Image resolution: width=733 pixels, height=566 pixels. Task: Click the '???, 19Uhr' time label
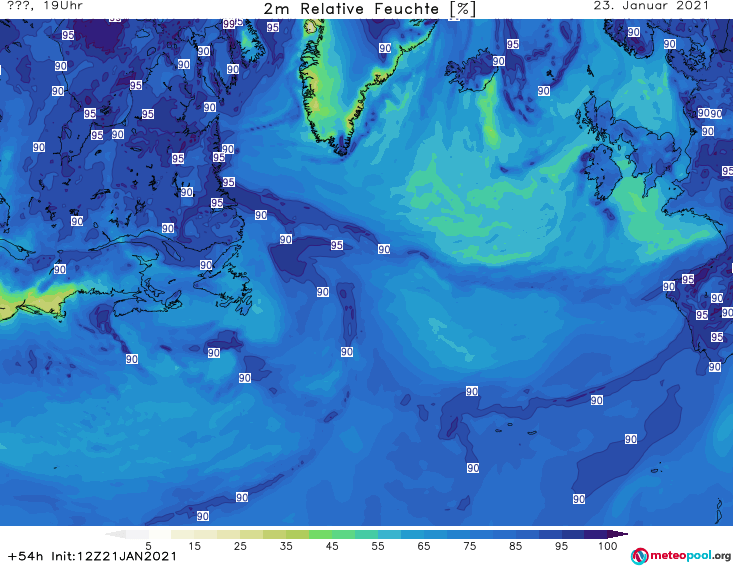tap(45, 6)
